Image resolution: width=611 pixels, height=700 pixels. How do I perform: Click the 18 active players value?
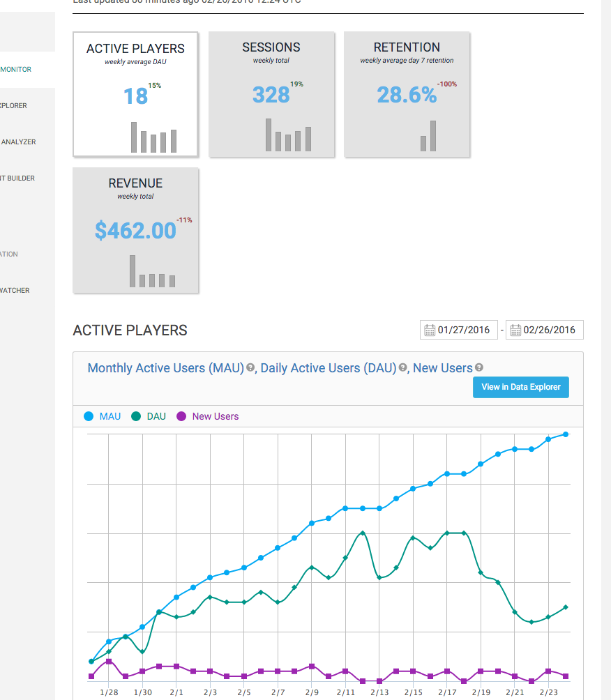135,96
